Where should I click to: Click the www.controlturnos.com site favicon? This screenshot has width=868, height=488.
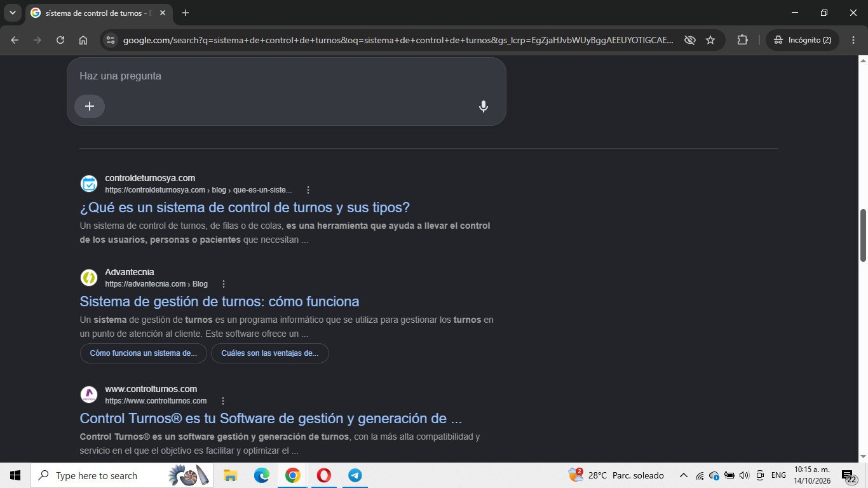[x=89, y=395]
